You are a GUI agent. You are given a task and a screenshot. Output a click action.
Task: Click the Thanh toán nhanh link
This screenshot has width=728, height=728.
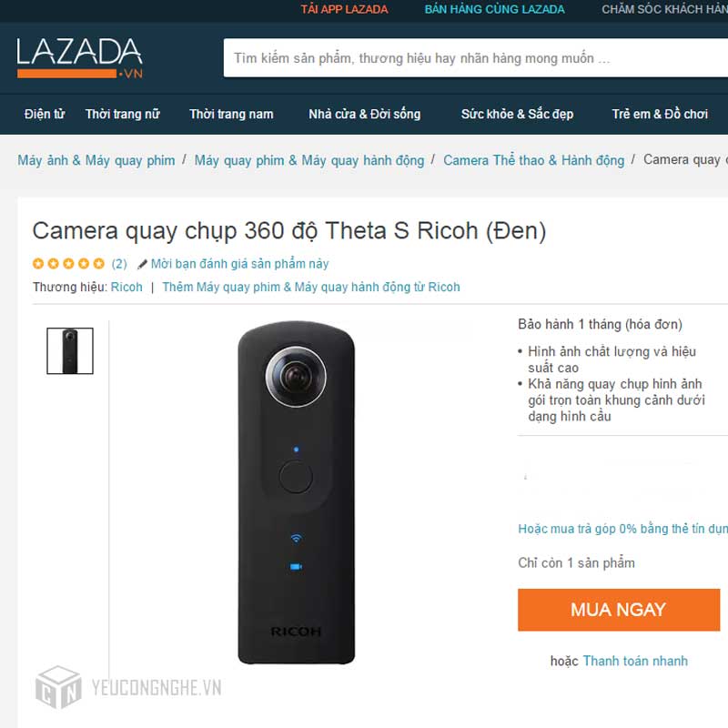tap(635, 661)
